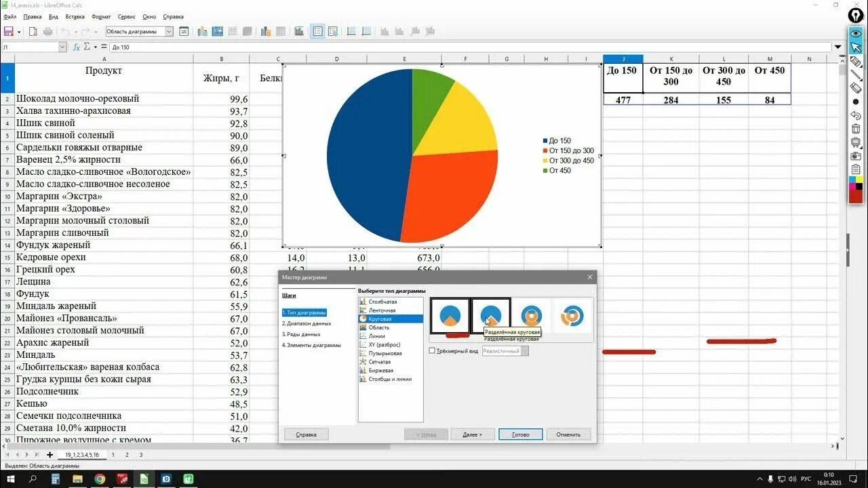Select Столбчатая chart type in list
Image resolution: width=868 pixels, height=488 pixels.
(391, 302)
